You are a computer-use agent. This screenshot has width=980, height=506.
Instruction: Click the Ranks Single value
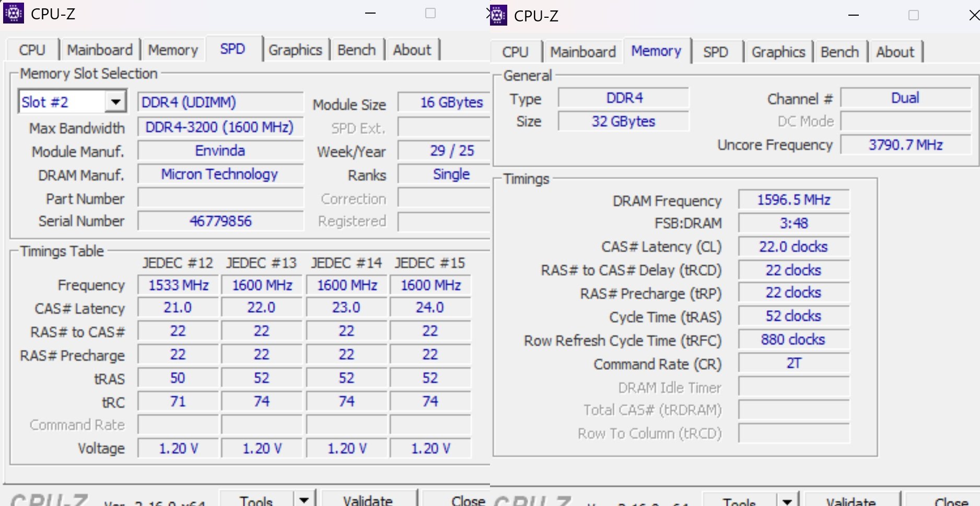444,174
